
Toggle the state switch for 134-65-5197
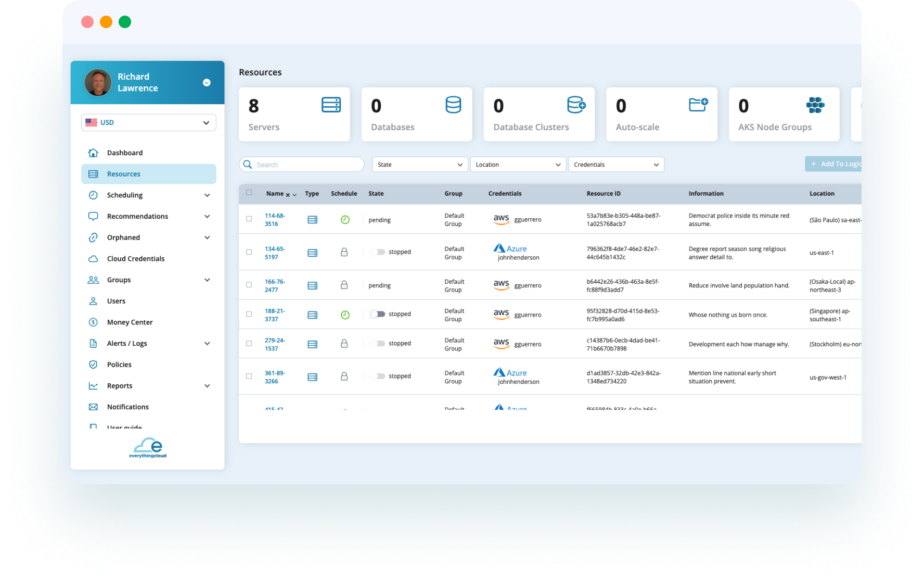point(378,252)
